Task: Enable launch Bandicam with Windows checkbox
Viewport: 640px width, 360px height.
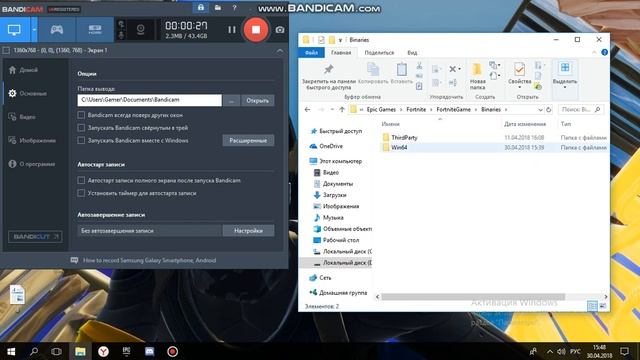Action: pyautogui.click(x=81, y=140)
